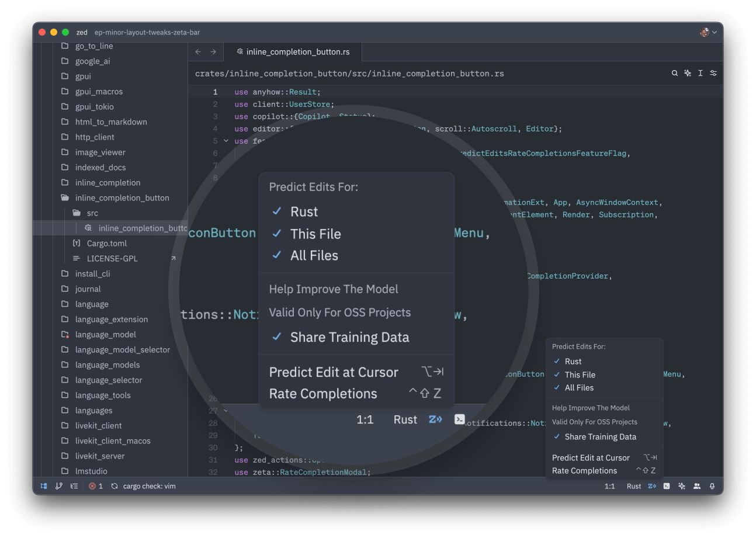Click the cargo check spinner icon
The height and width of the screenshot is (538, 756).
115,486
